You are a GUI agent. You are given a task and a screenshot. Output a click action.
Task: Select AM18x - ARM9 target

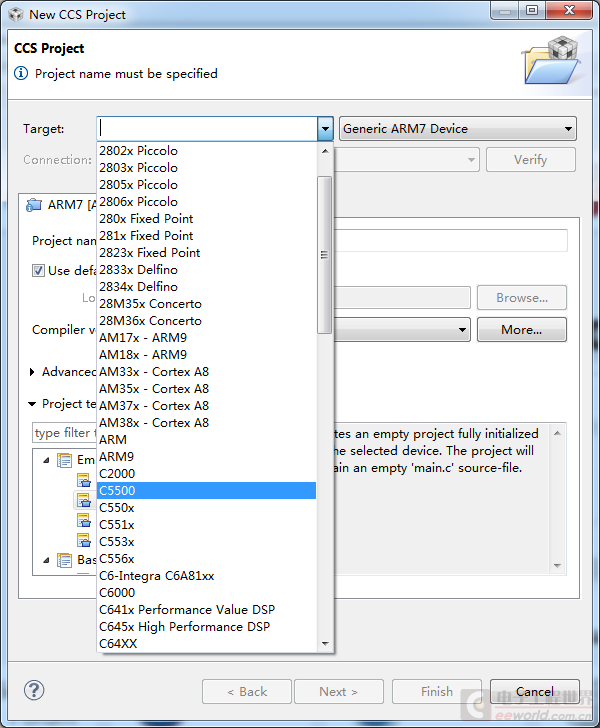(x=207, y=355)
